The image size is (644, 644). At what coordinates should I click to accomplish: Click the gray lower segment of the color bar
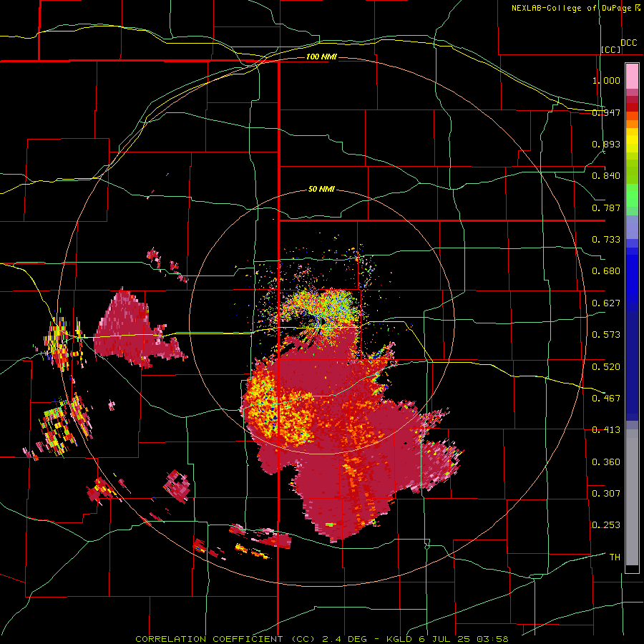click(x=632, y=497)
